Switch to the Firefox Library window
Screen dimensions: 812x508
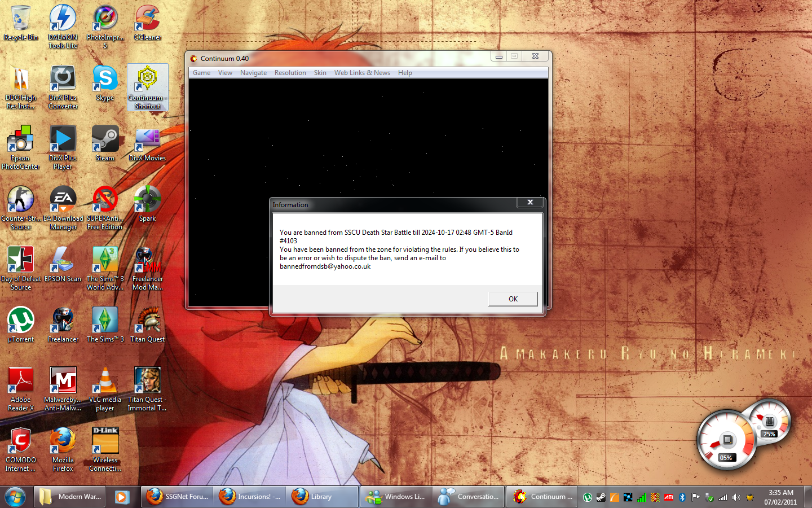[x=322, y=497]
